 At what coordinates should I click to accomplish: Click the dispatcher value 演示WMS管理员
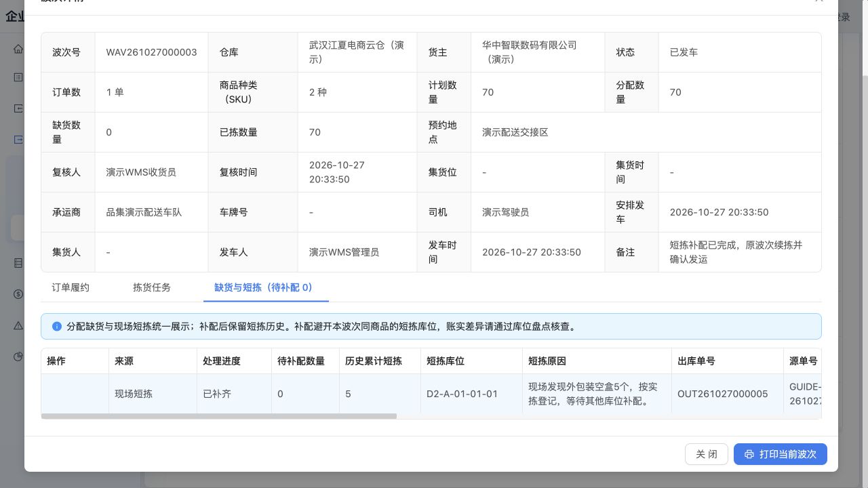(x=344, y=252)
